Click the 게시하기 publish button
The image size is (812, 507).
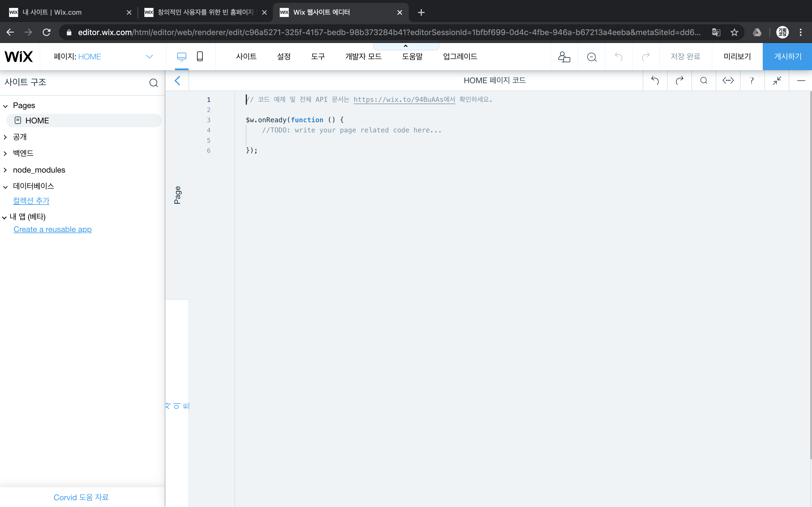coord(787,56)
